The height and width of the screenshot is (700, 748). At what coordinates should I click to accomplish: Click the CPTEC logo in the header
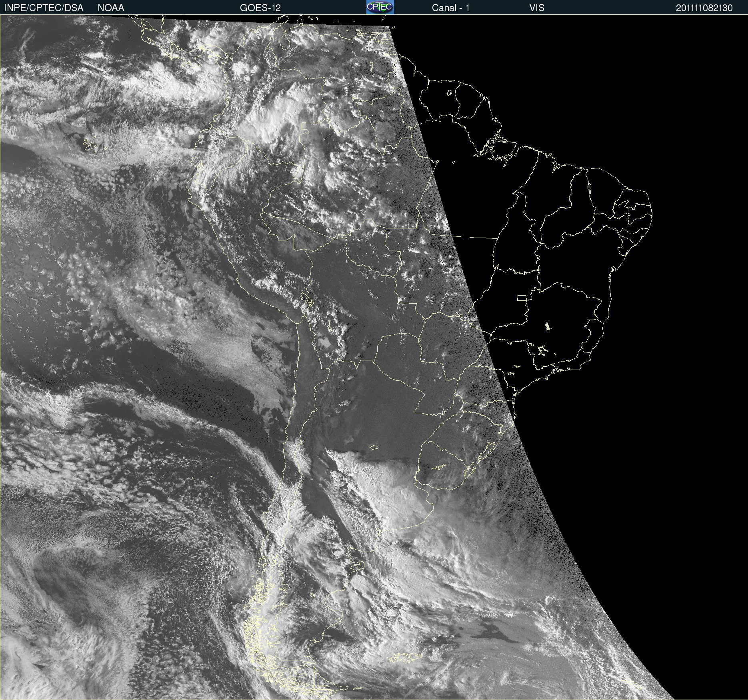tap(380, 7)
